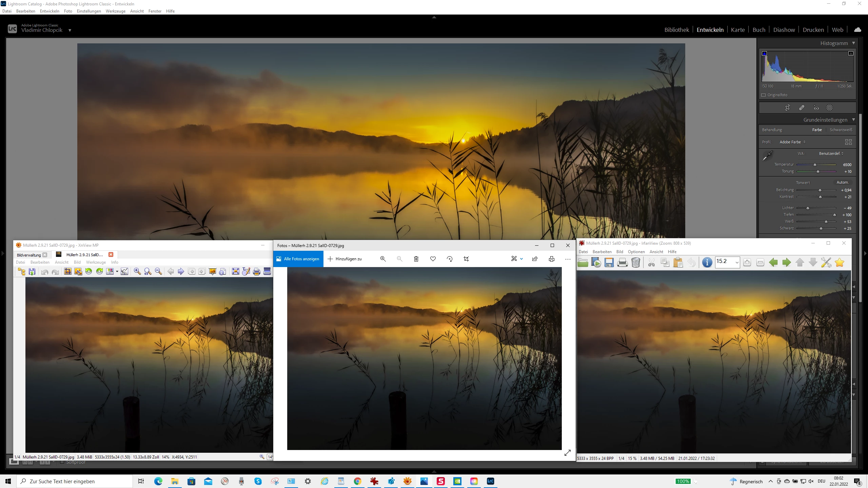Adjust the Belichtung slider handle

tap(820, 190)
